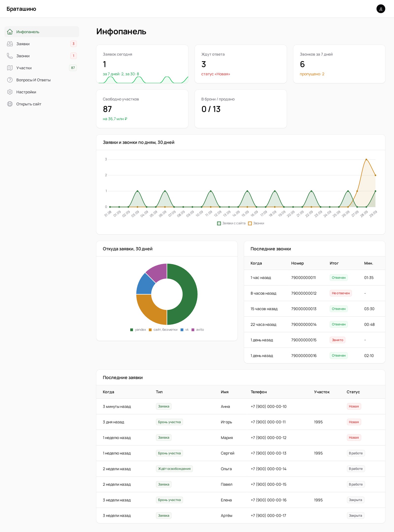This screenshot has width=394, height=532.
Task: Click Новая status in Игорь's row
Action: pyautogui.click(x=354, y=422)
